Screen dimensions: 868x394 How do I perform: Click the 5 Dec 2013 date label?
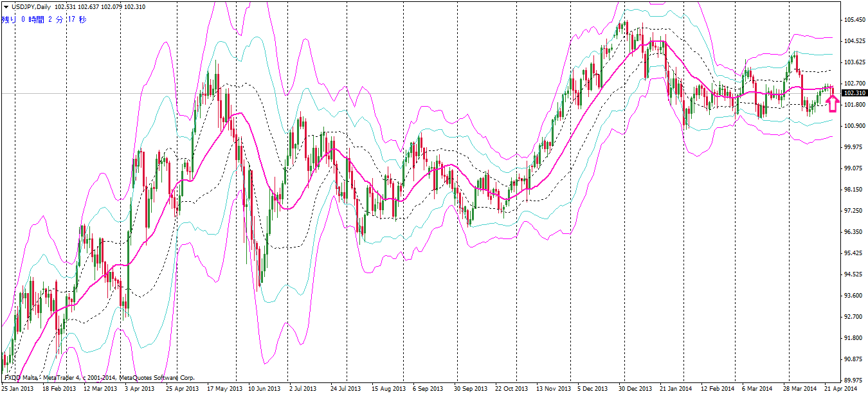[x=592, y=389]
